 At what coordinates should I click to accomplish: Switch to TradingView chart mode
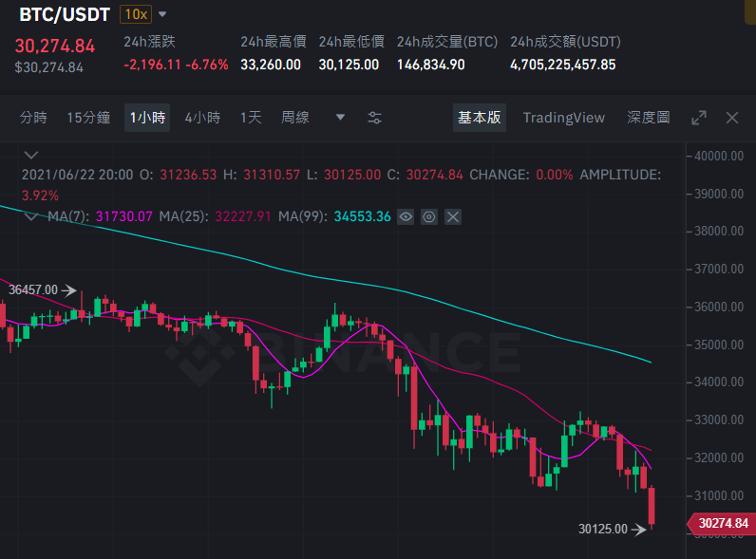pos(563,118)
